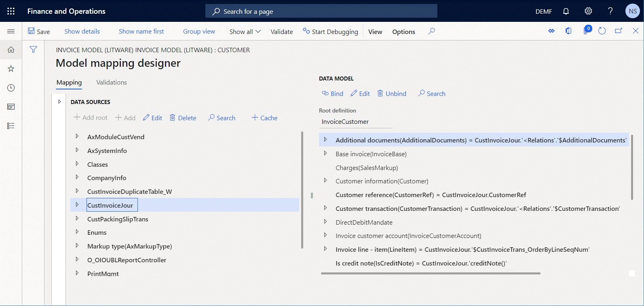The width and height of the screenshot is (644, 306).
Task: Expand the CustInvoiceJour data source node
Action: point(77,205)
